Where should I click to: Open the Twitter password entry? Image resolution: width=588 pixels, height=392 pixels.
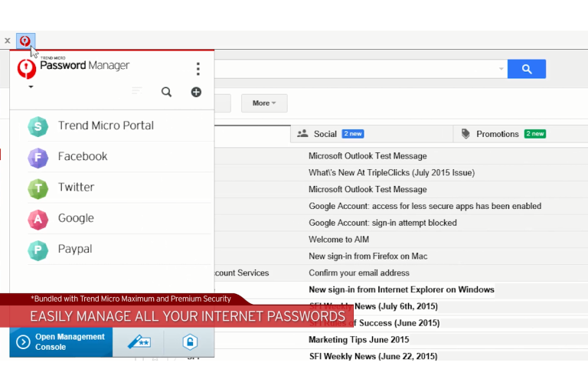pos(119,188)
